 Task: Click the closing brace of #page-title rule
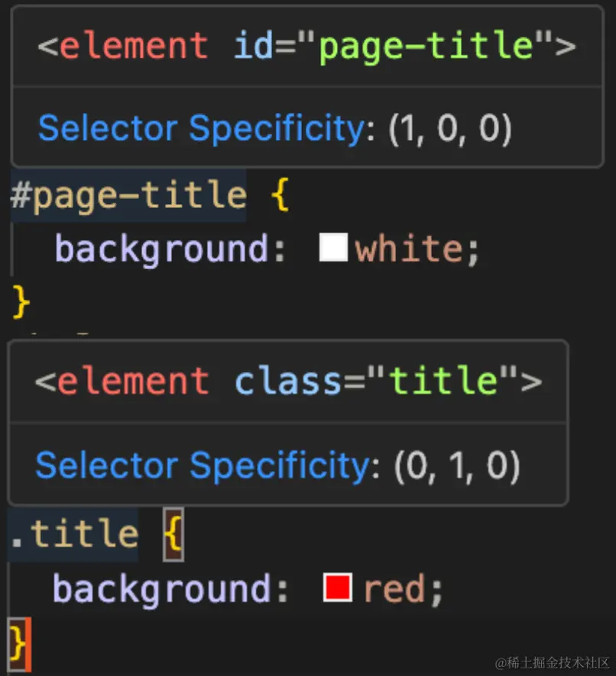click(21, 302)
